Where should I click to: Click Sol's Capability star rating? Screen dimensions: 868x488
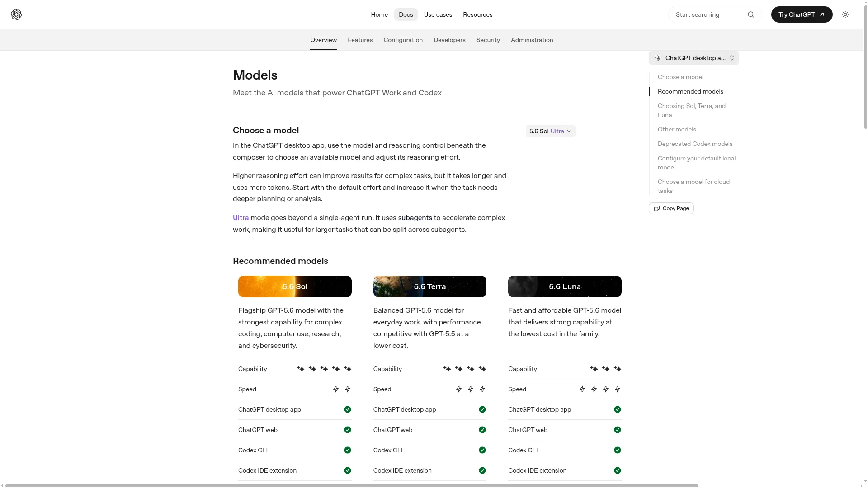(324, 369)
